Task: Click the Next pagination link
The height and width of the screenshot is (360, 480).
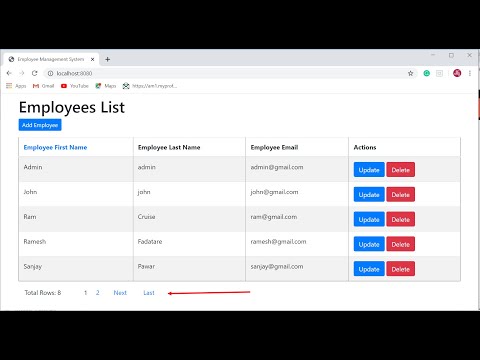Action: click(x=120, y=293)
